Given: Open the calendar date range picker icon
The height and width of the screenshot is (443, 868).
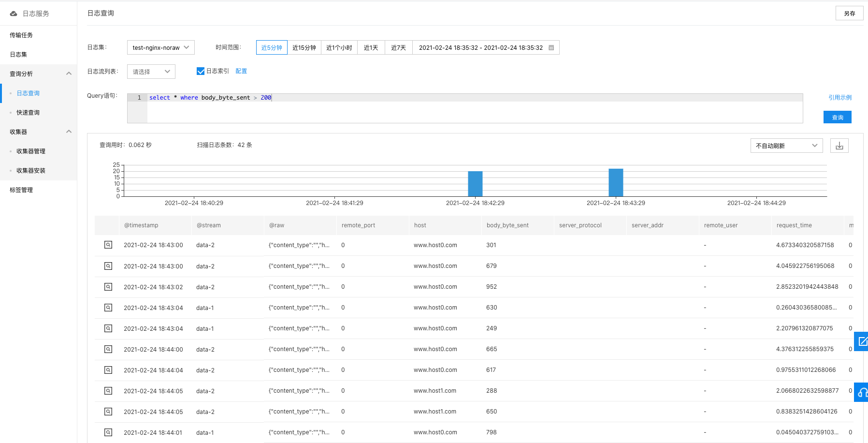Looking at the screenshot, I should (x=551, y=48).
